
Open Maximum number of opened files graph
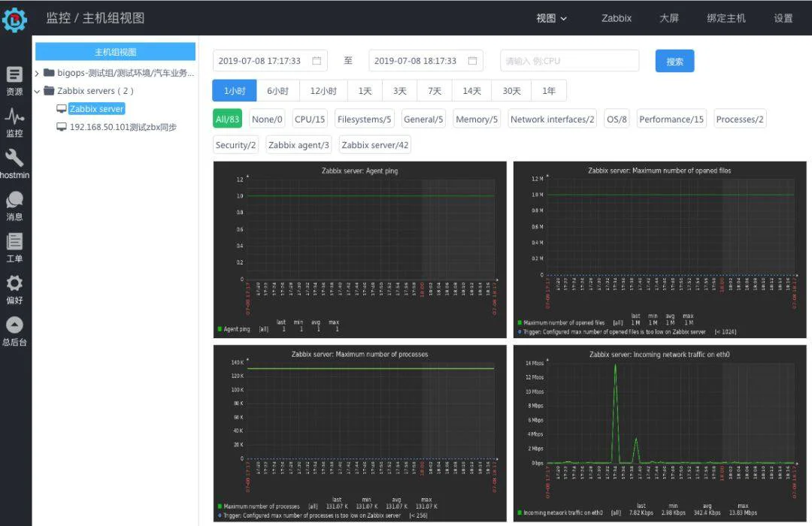[x=660, y=249]
